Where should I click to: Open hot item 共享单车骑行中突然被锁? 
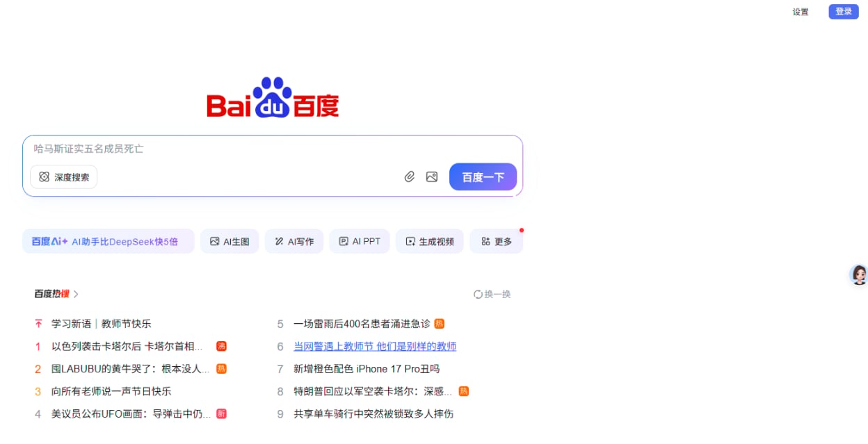373,414
